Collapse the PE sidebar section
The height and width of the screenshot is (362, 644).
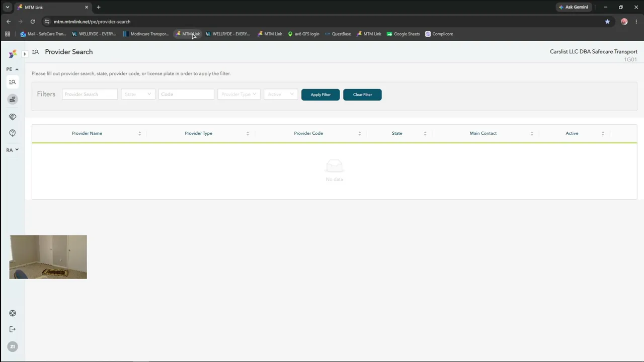[x=13, y=69]
